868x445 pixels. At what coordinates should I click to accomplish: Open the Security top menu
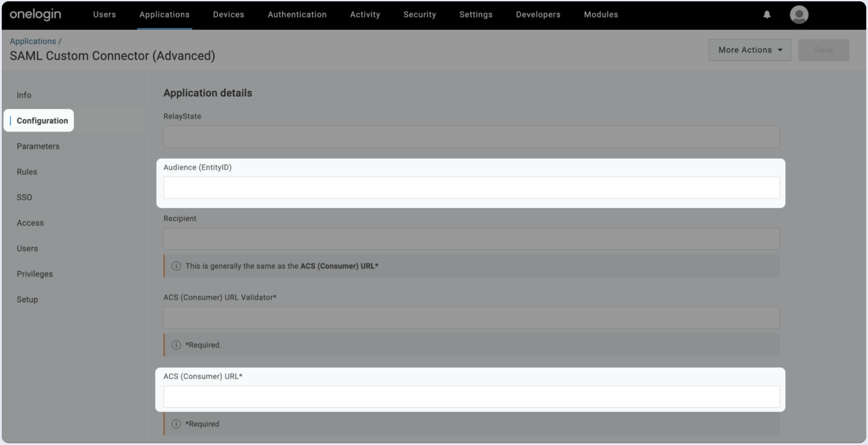420,15
